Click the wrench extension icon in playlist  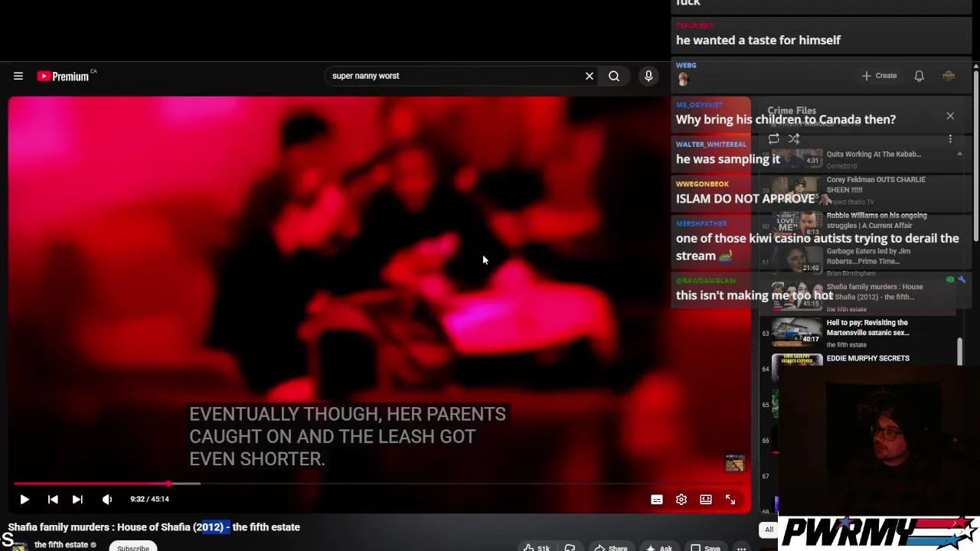[962, 280]
